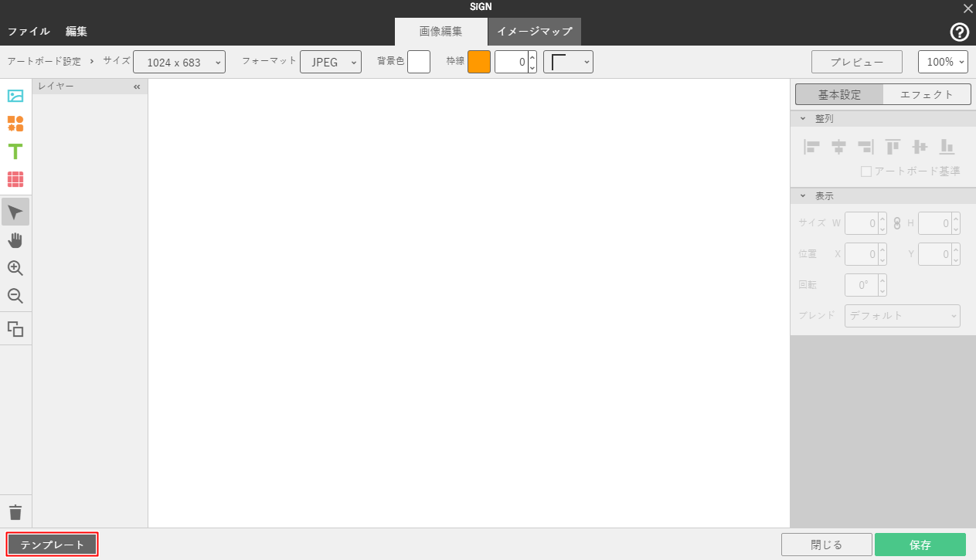976x560 pixels.
Task: Pick the orange 枠線 color swatch
Action: pos(479,62)
